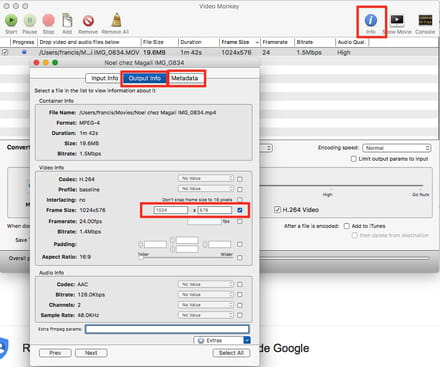440x367 pixels.
Task: Click the Remove toolbar icon
Action: [88, 21]
